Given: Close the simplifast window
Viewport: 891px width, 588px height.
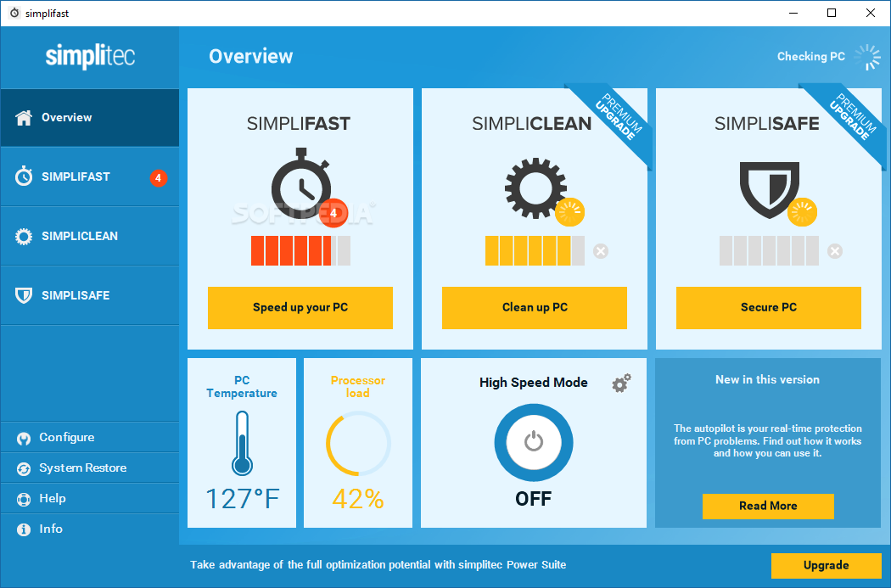Looking at the screenshot, I should pyautogui.click(x=871, y=13).
